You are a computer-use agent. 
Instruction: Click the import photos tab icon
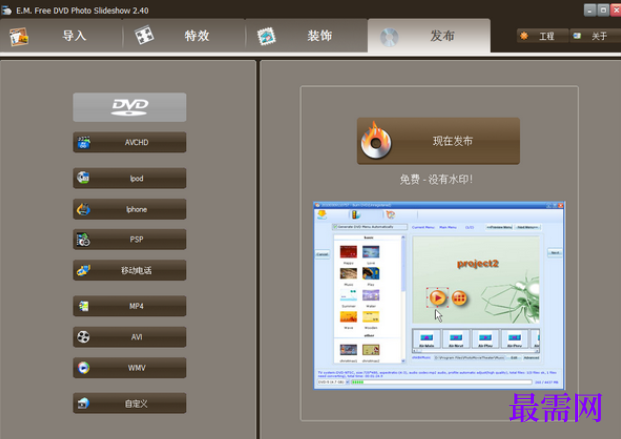coord(19,37)
